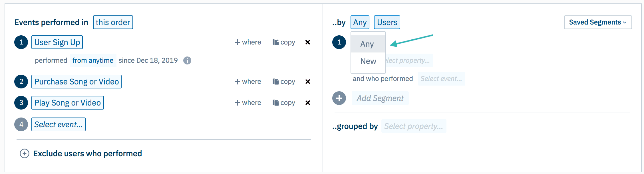Select "New" from the open dropdown menu
644x174 pixels.
[368, 61]
